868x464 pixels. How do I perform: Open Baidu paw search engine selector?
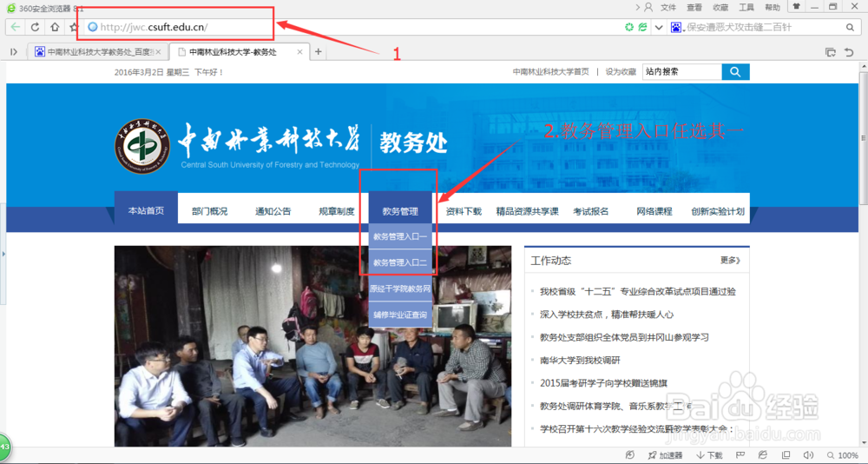click(x=676, y=27)
